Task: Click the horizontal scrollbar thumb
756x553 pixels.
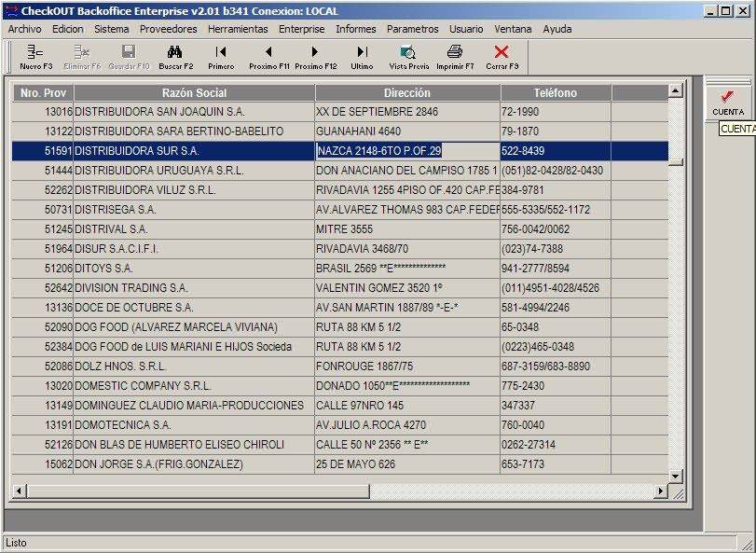Action: [x=198, y=491]
